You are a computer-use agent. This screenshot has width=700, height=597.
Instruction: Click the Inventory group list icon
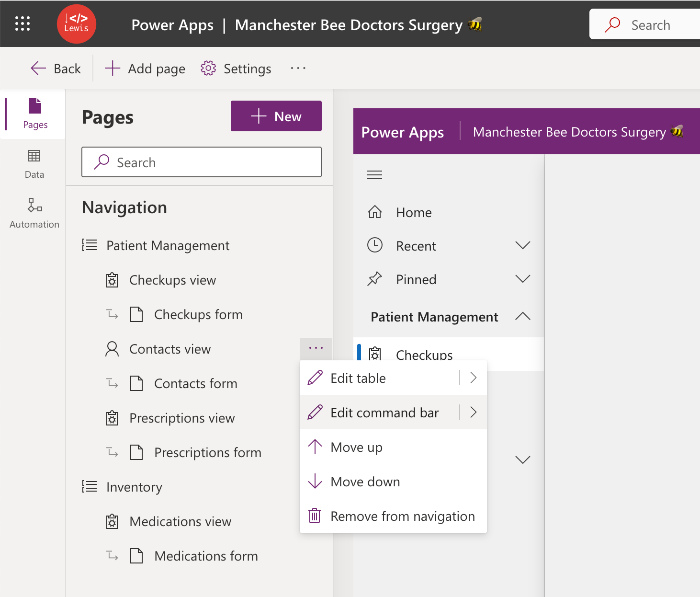click(x=90, y=487)
